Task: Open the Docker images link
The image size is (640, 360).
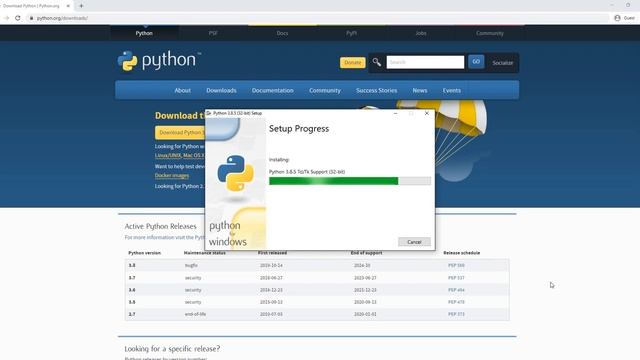Action: [x=172, y=176]
